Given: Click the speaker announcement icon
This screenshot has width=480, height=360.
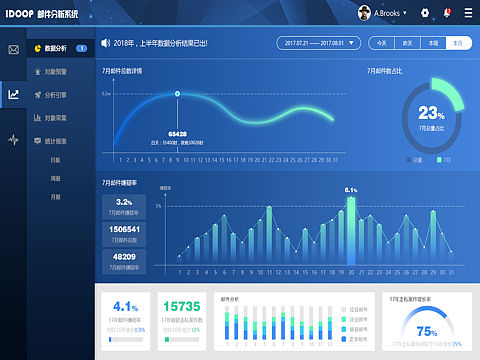Looking at the screenshot, I should pos(105,43).
